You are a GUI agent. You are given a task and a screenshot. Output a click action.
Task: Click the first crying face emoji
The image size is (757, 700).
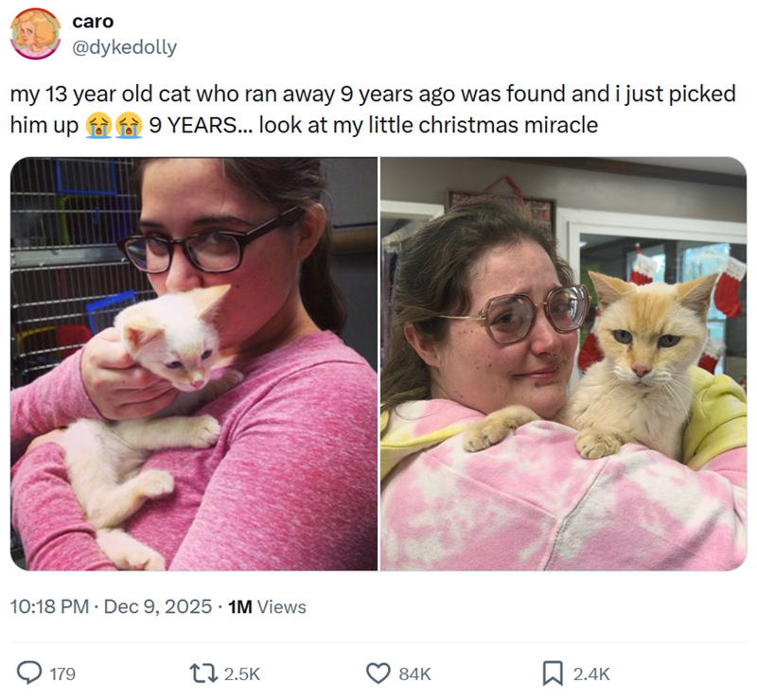(97, 125)
